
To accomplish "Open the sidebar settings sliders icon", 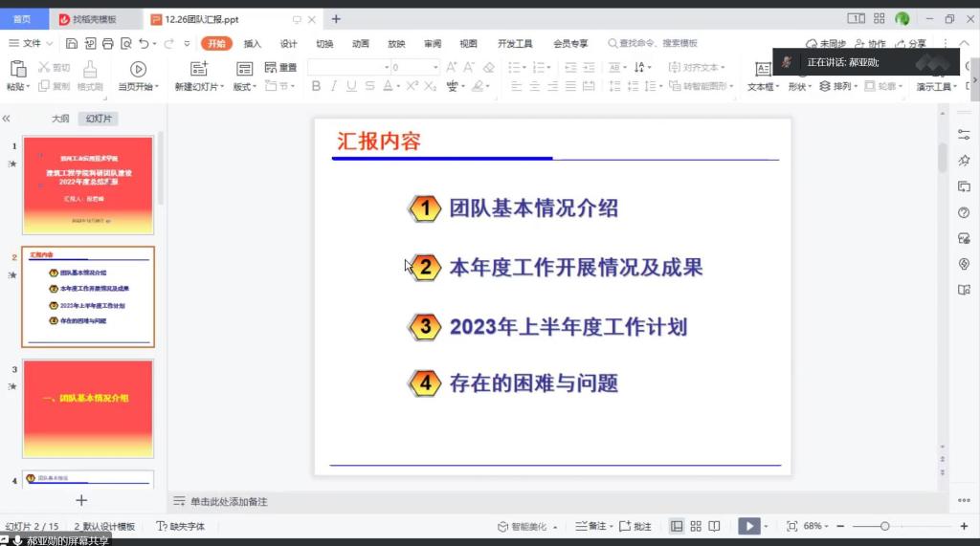I will [964, 134].
